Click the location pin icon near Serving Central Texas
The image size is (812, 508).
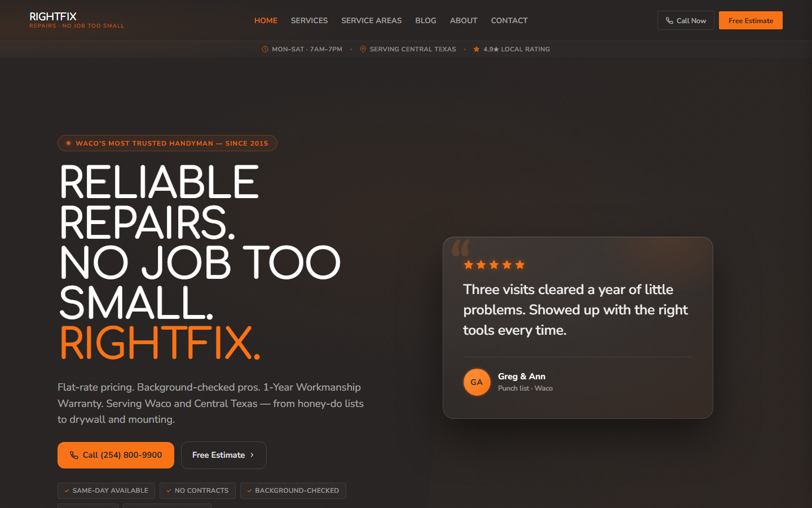click(363, 49)
